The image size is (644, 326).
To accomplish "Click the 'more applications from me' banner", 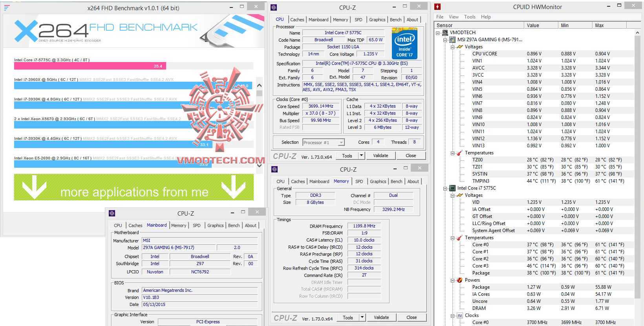I will coord(134,187).
